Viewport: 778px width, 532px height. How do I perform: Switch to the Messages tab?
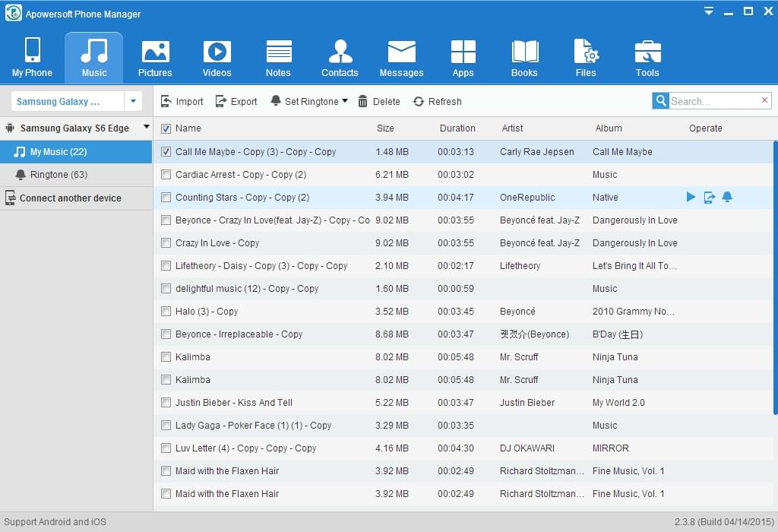[x=401, y=58]
